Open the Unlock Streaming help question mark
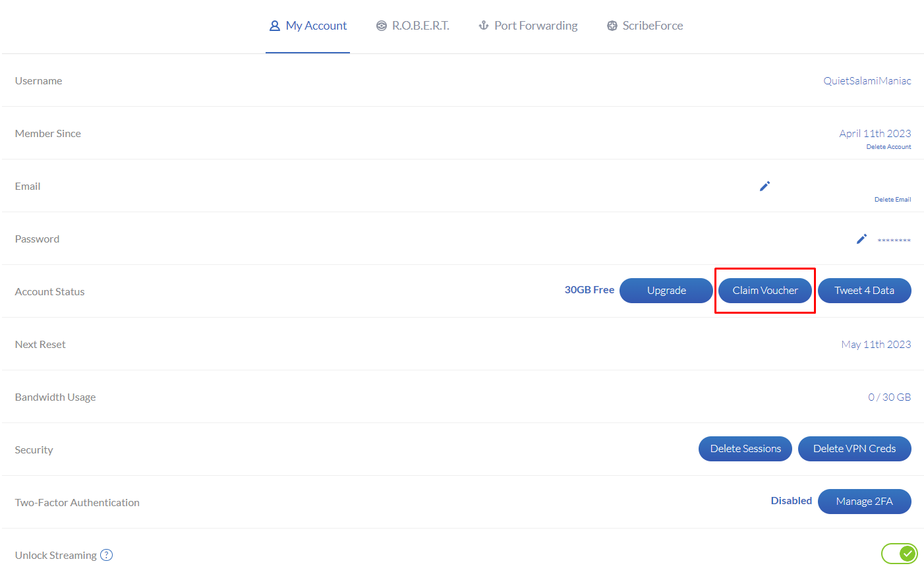The height and width of the screenshot is (578, 924). click(106, 555)
